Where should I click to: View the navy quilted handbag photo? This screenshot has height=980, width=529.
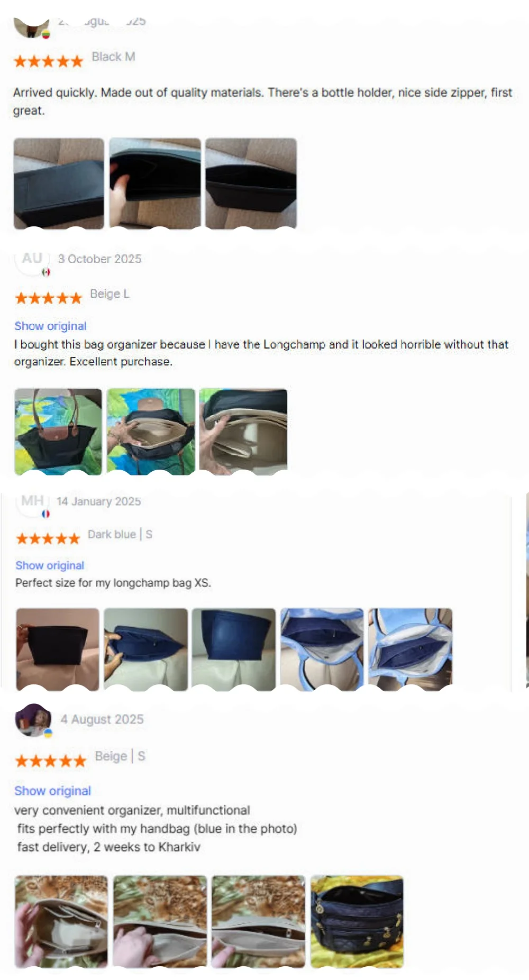357,922
